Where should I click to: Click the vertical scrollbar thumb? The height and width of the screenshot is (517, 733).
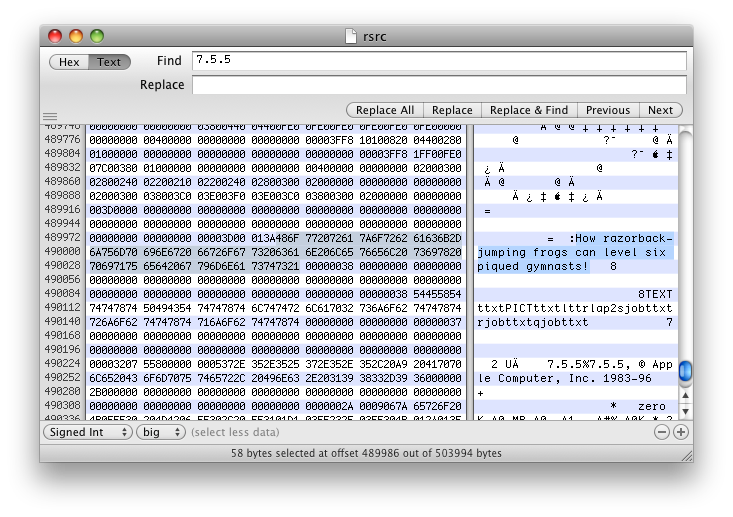click(x=685, y=371)
